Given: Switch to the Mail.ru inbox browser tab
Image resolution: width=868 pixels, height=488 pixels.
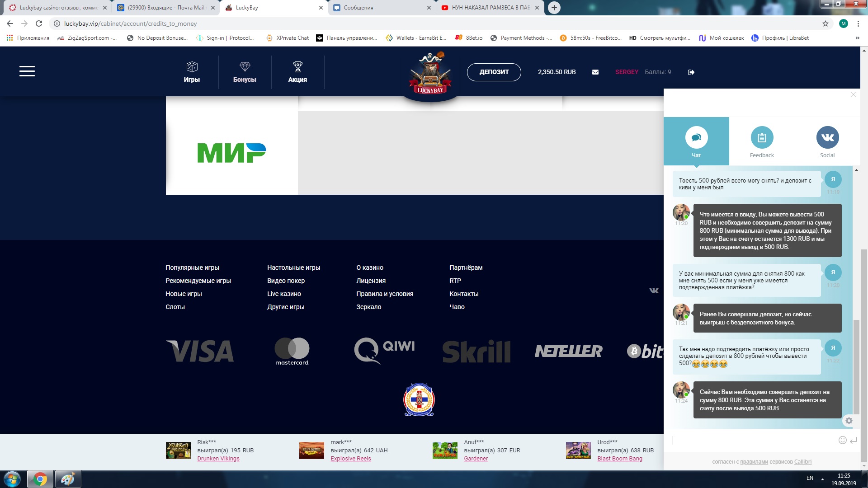Looking at the screenshot, I should 165,8.
